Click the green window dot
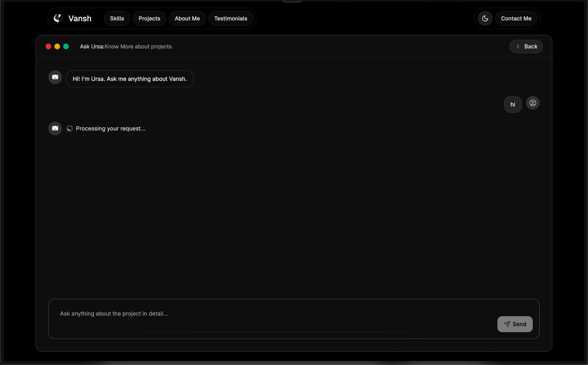 point(66,46)
